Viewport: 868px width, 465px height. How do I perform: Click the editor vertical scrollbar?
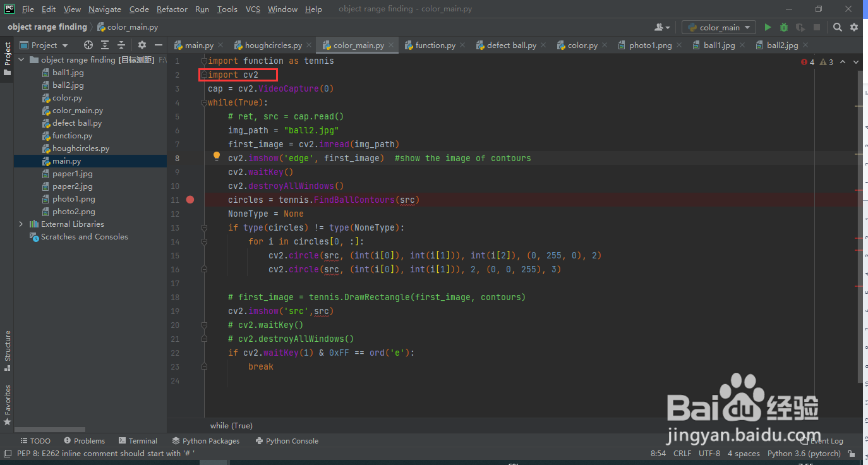coord(860,226)
